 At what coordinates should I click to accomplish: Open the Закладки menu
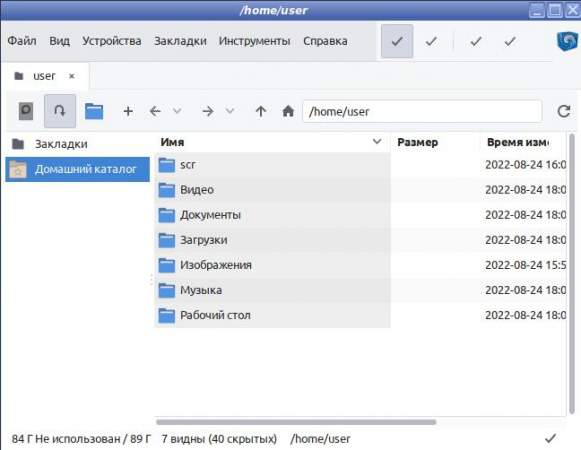[180, 41]
